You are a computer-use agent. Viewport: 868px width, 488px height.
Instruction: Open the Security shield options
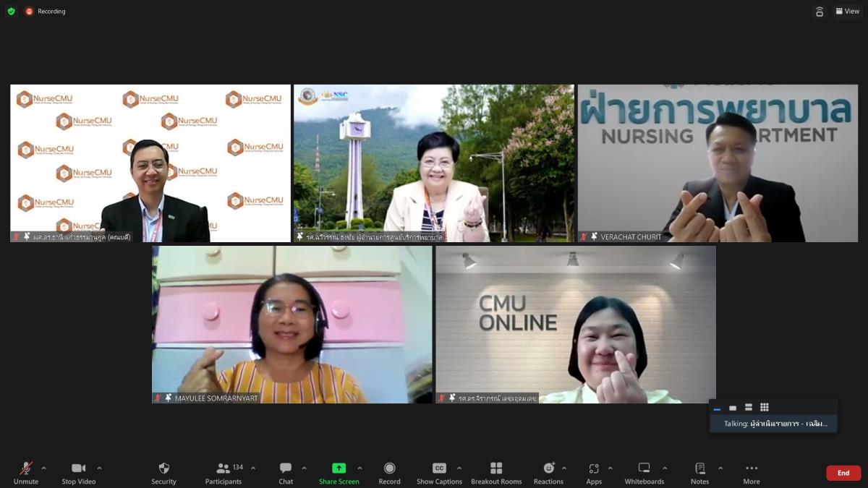click(x=163, y=473)
